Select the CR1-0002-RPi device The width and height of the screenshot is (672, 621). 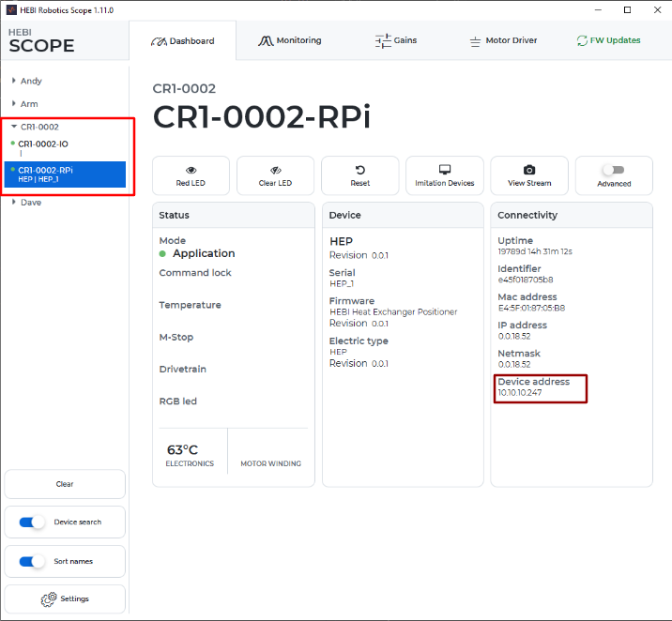pyautogui.click(x=65, y=174)
